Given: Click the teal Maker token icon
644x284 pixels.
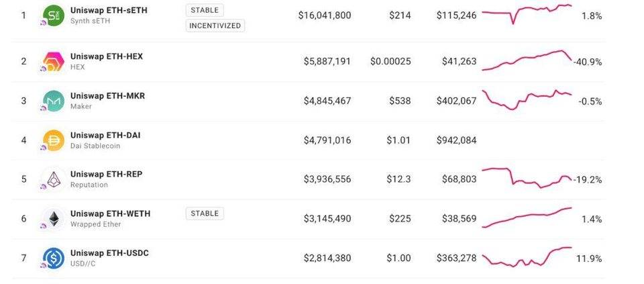Looking at the screenshot, I should pos(54,101).
